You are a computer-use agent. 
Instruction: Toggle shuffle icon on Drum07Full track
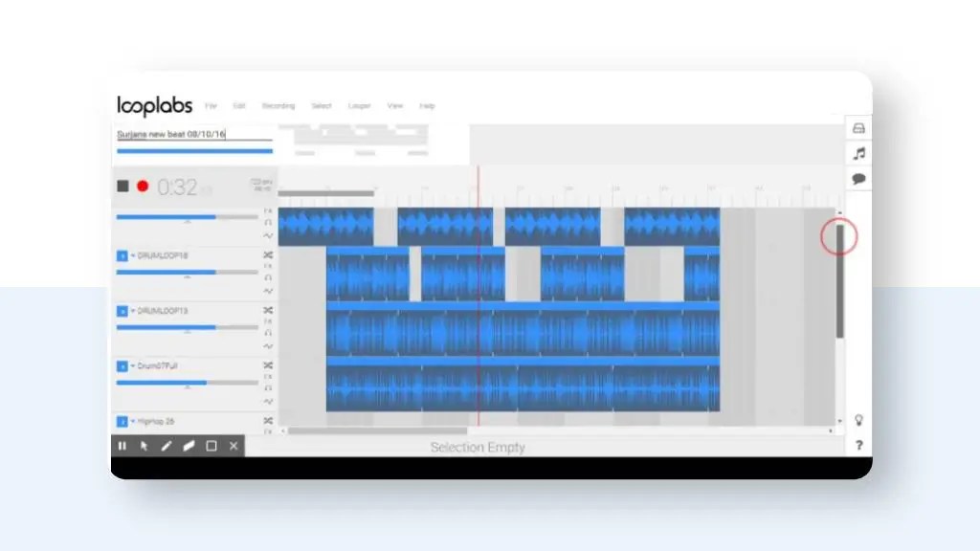pyautogui.click(x=267, y=366)
